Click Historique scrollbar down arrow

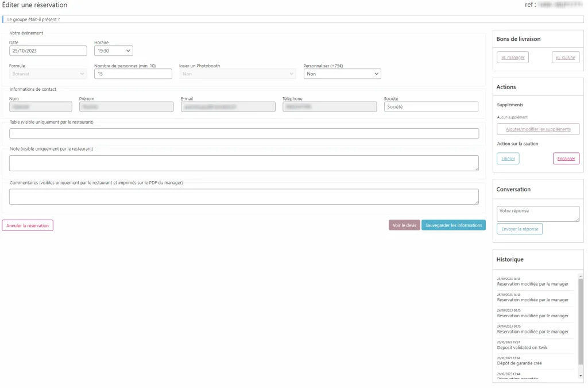(x=581, y=376)
